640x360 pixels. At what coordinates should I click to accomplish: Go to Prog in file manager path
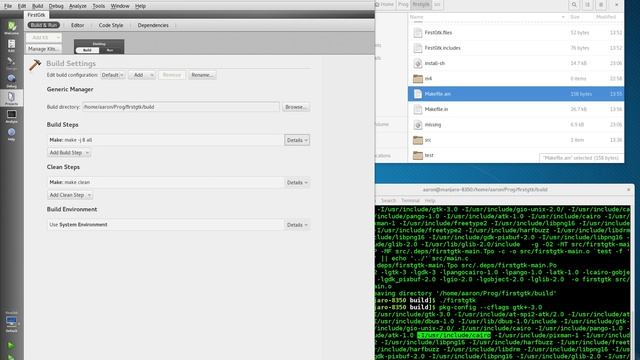pos(403,4)
